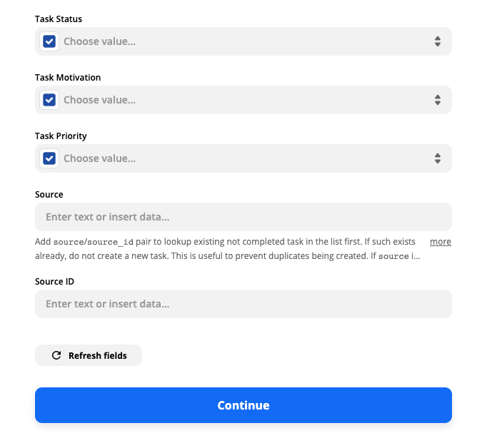
Task: Click the Task Status checkmark icon
Action: coord(49,41)
